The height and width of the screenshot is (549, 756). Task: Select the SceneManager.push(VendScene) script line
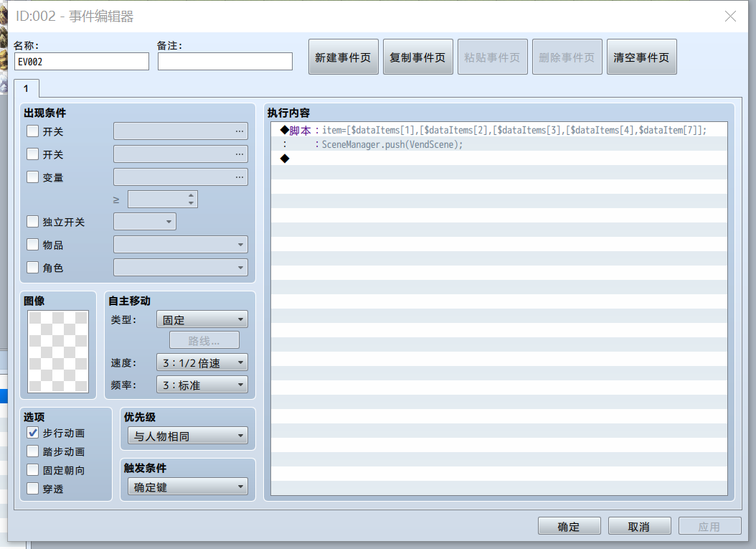coord(499,144)
